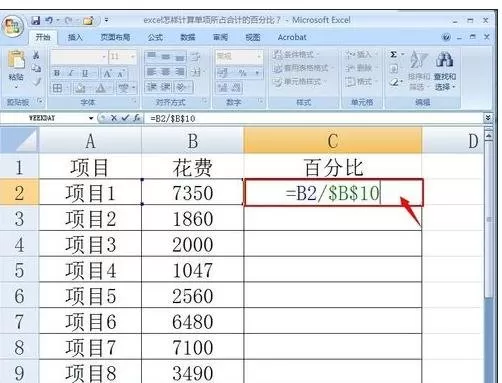Click the Redo arrow icon
Image resolution: width=502 pixels, height=383 pixels.
point(68,21)
